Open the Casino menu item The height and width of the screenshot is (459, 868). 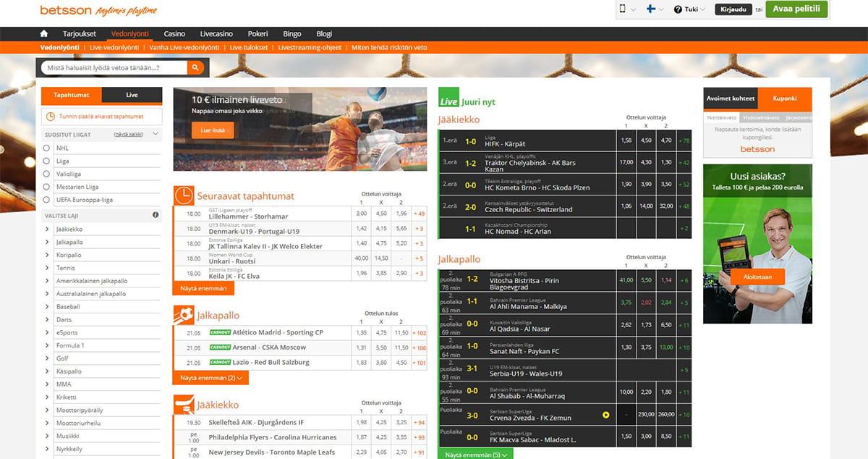coord(174,34)
